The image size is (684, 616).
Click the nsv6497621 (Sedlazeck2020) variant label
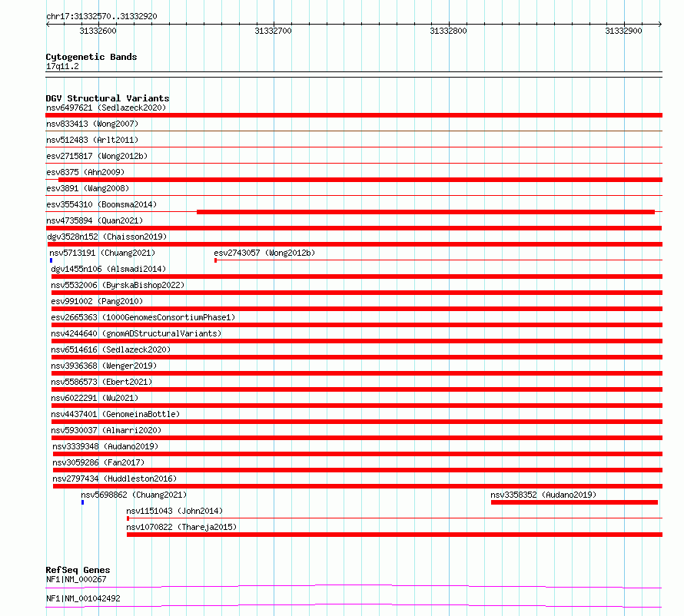[x=106, y=108]
